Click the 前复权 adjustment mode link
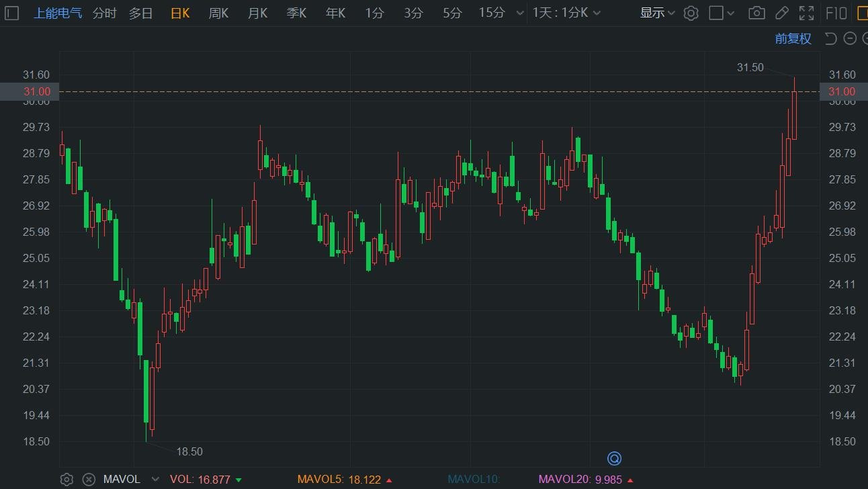868x489 pixels. pos(793,38)
